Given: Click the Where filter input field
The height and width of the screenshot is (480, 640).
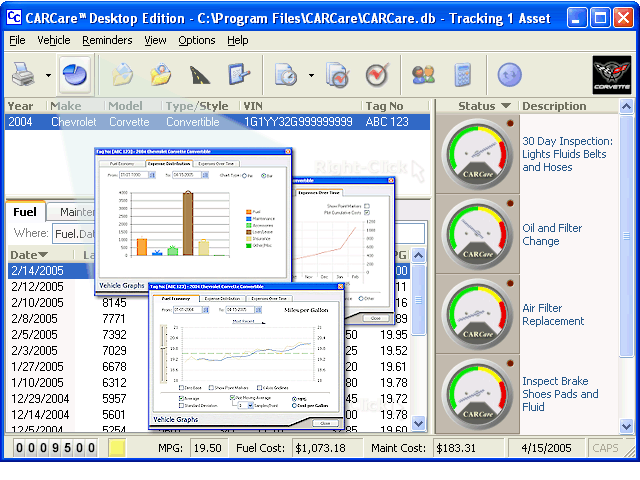Looking at the screenshot, I should (238, 233).
